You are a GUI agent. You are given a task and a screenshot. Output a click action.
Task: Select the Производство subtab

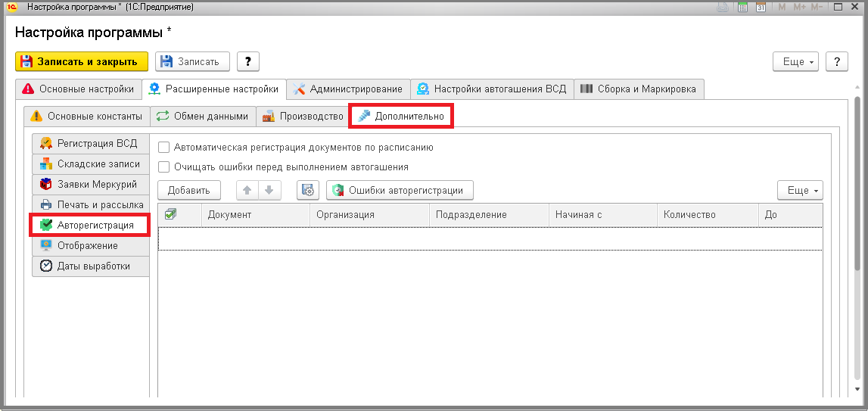click(x=302, y=117)
